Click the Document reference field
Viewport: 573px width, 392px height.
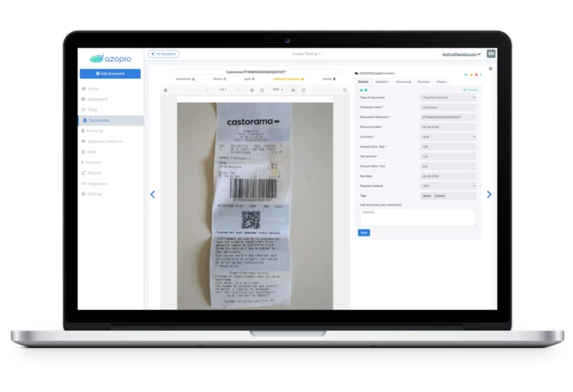coord(448,117)
